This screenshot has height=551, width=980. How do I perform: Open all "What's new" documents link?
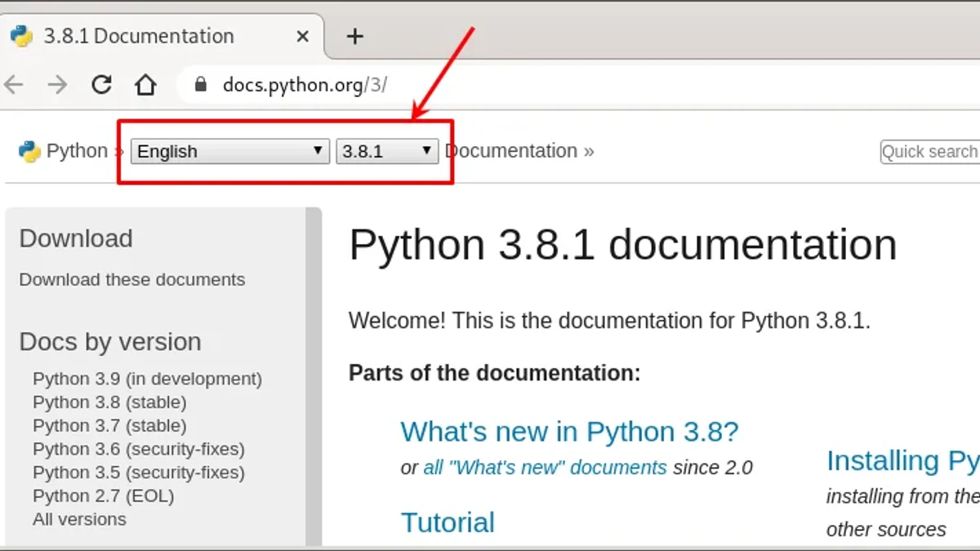coord(545,468)
